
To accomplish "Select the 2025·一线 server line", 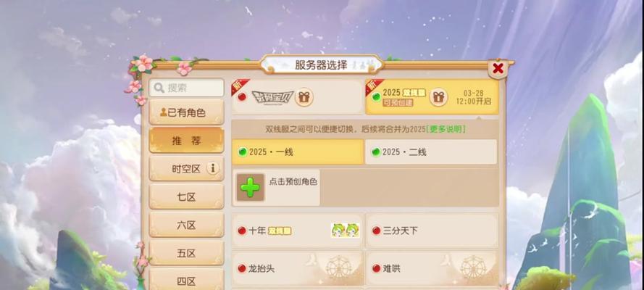I will click(297, 152).
